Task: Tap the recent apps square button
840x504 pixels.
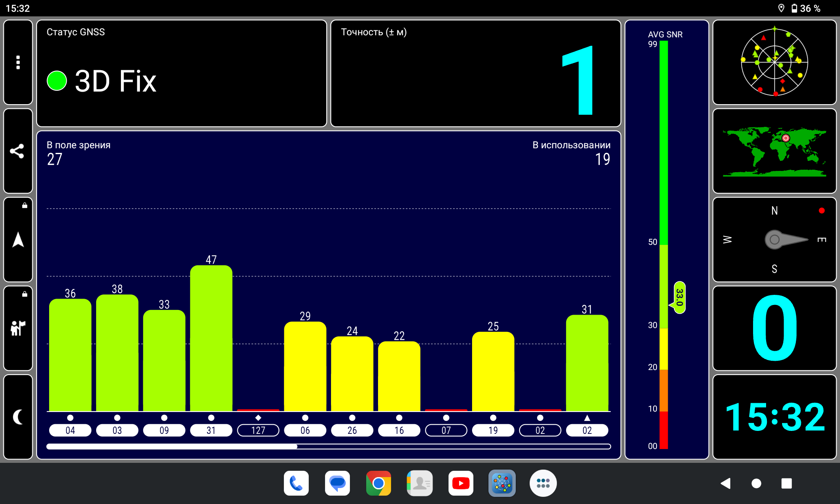Action: click(x=787, y=483)
